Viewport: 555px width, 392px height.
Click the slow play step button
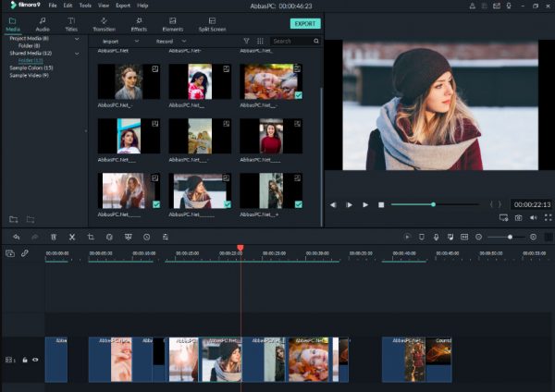pos(349,205)
